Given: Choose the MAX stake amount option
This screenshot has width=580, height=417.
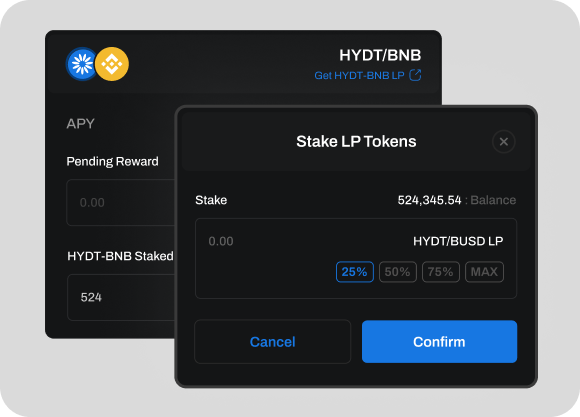Looking at the screenshot, I should pos(484,272).
